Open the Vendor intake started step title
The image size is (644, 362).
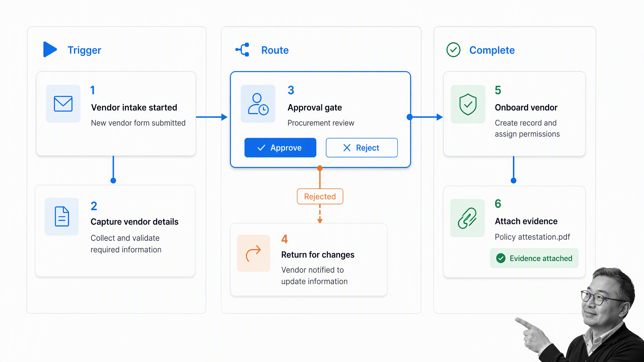134,107
